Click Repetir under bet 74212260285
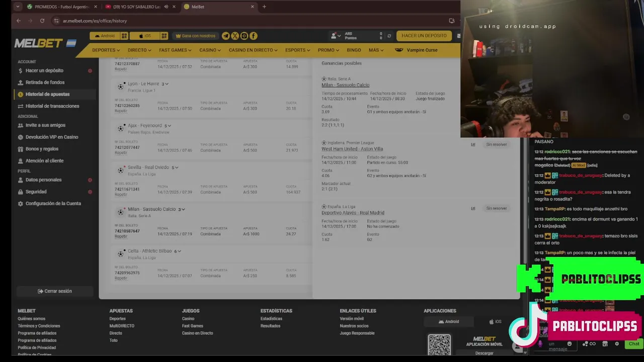This screenshot has height=362, width=644. 121,111
